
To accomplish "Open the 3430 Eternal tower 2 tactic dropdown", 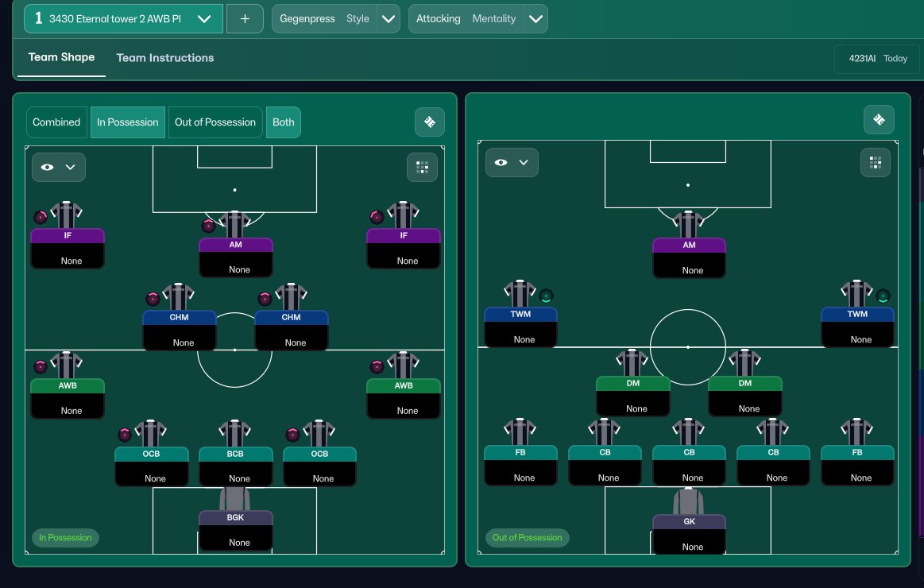I will tap(124, 19).
